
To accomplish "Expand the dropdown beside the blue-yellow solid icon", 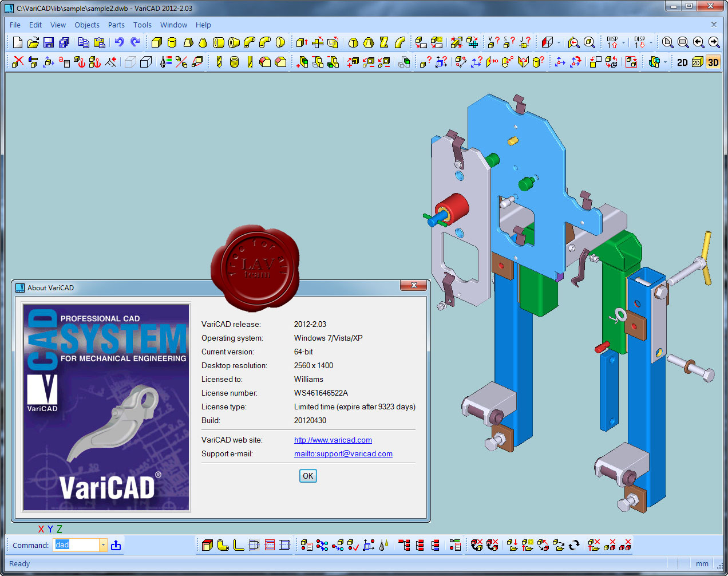I will [665, 62].
